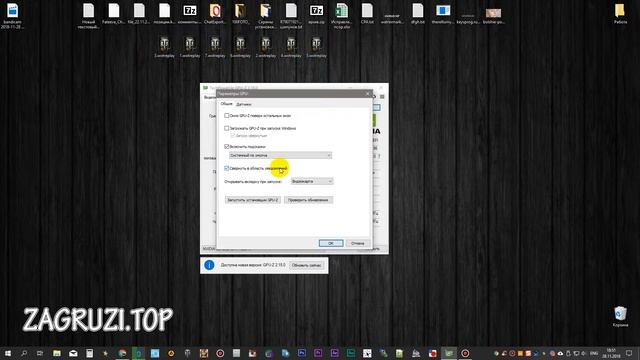Switch to the Общие tab

(226, 104)
